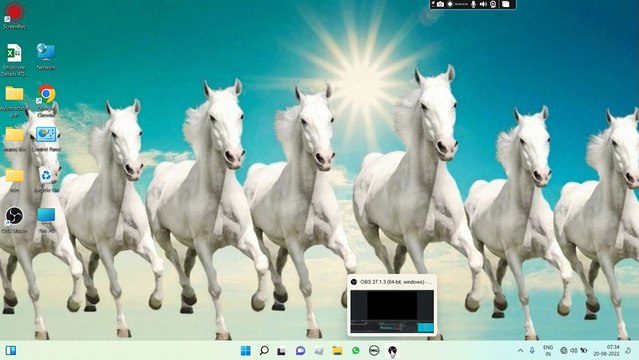Open the clock showing 07:34
Screen dimensions: 639x360
606,351
